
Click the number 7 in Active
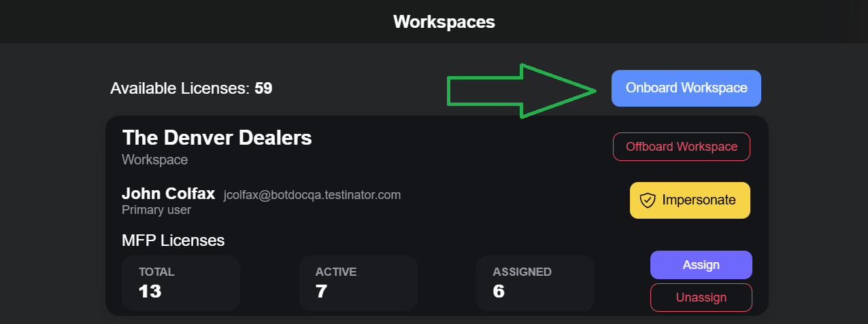click(x=321, y=291)
